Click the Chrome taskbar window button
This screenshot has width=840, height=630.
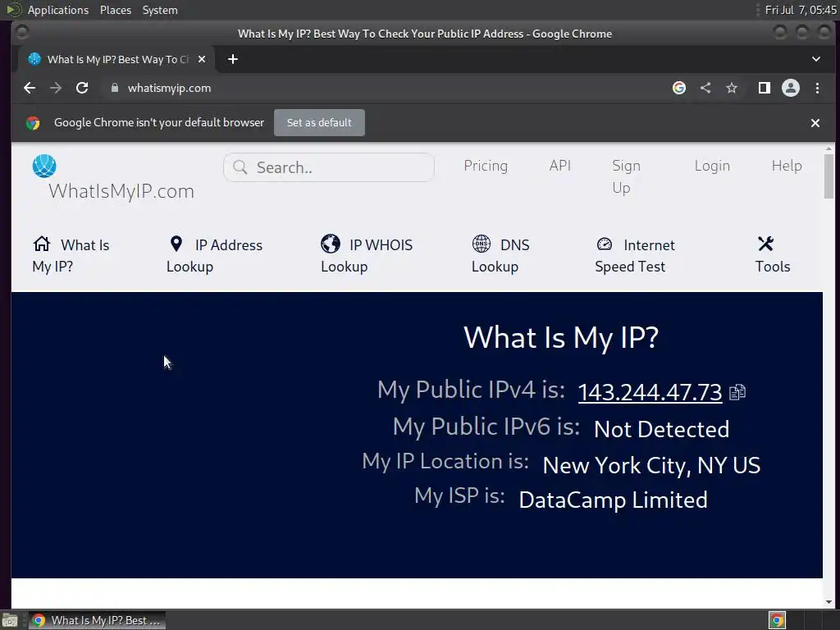(97, 620)
